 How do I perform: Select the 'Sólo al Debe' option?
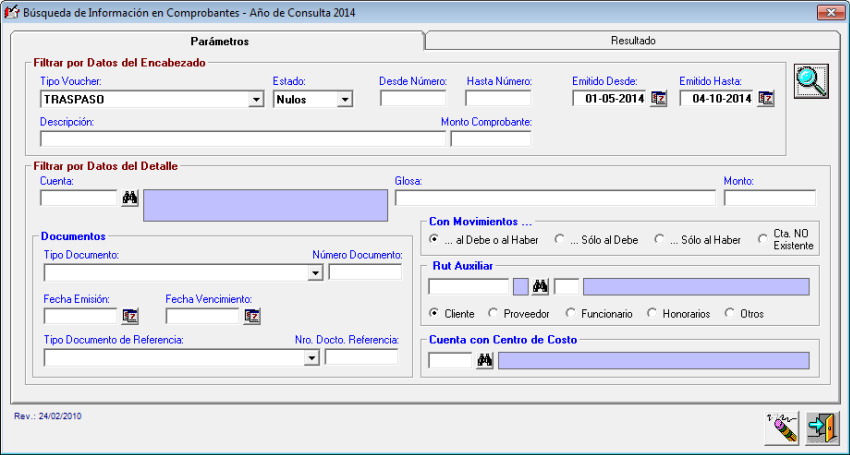pyautogui.click(x=596, y=240)
